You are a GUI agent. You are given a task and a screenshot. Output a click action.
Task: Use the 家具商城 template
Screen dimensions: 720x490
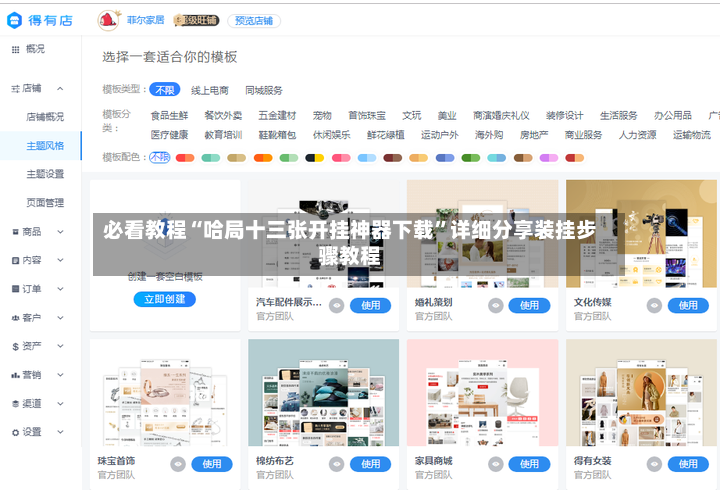click(529, 464)
